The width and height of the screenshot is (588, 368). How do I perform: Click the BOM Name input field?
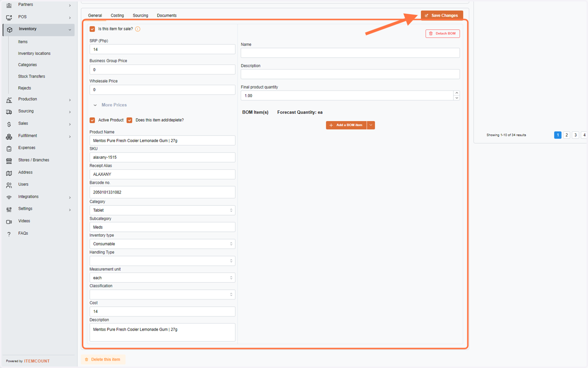350,53
